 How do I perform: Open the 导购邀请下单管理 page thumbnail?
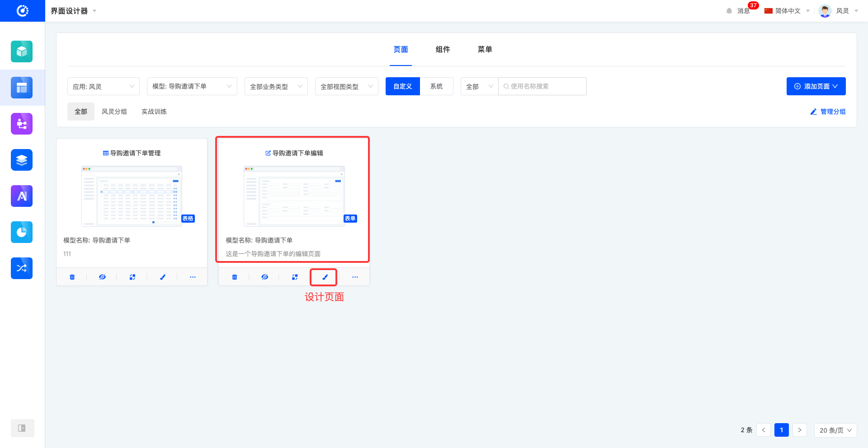tap(132, 196)
